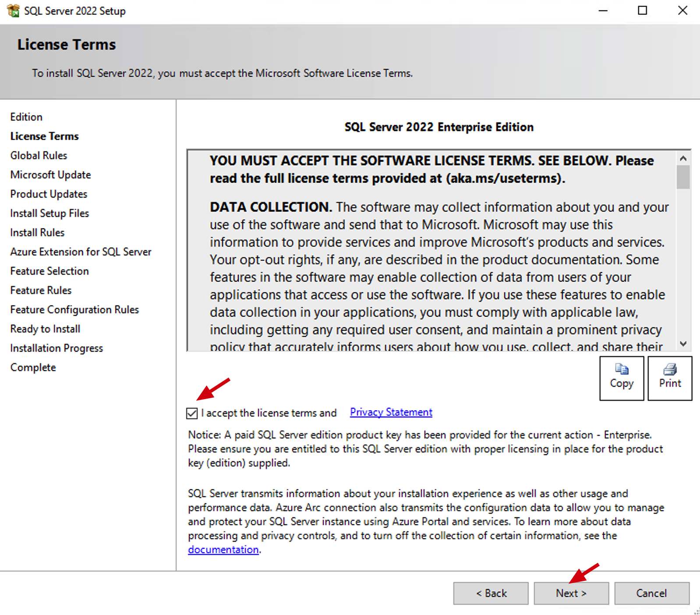This screenshot has width=700, height=615.
Task: Click the Print icon button
Action: pyautogui.click(x=670, y=378)
